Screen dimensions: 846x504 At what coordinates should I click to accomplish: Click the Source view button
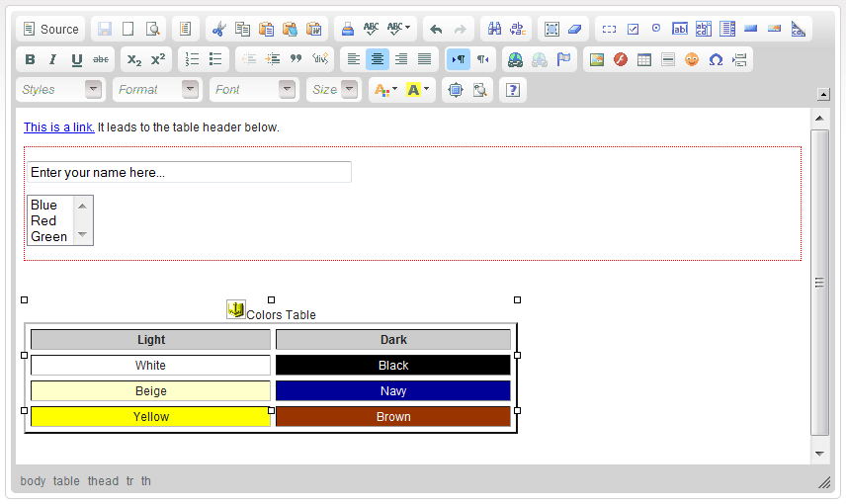pyautogui.click(x=50, y=29)
